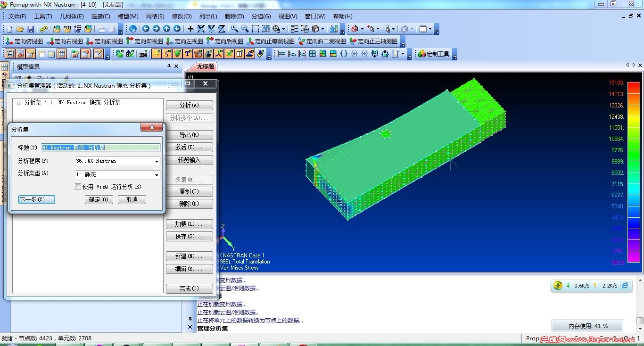Orient to isometric view (定向正等测视图)
The height and width of the screenshot is (346, 644).
[x=271, y=41]
